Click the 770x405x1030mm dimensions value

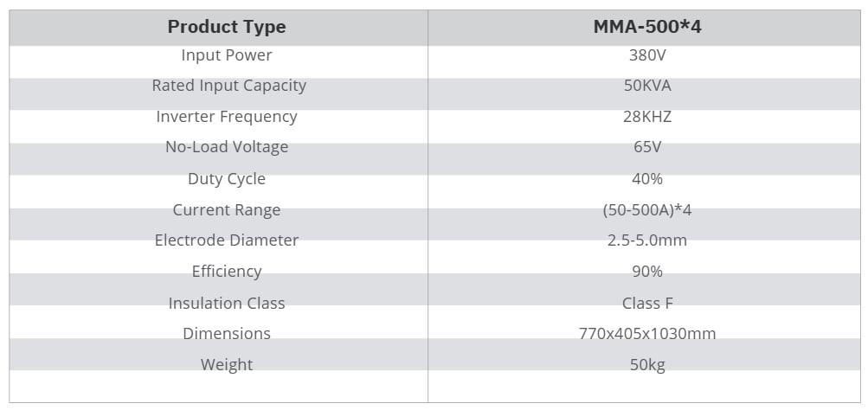tap(646, 334)
